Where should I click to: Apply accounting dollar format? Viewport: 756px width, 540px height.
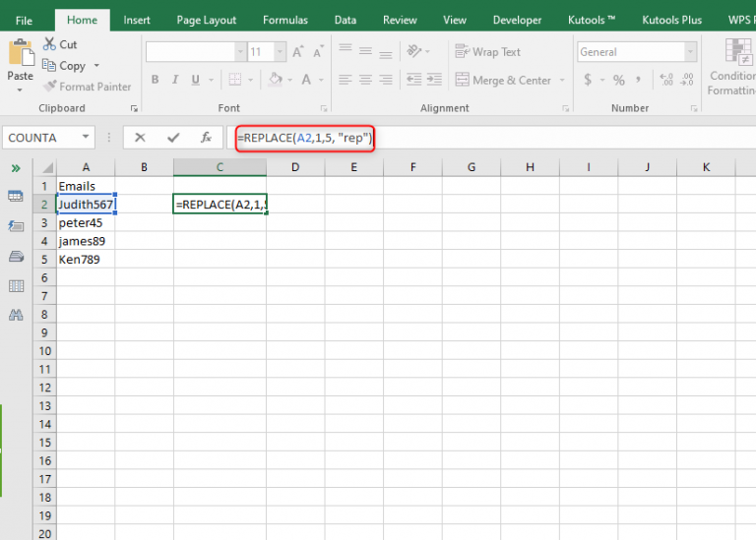588,80
